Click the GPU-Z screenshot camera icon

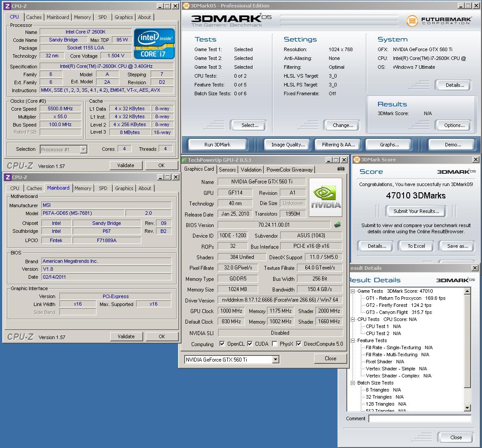[341, 169]
